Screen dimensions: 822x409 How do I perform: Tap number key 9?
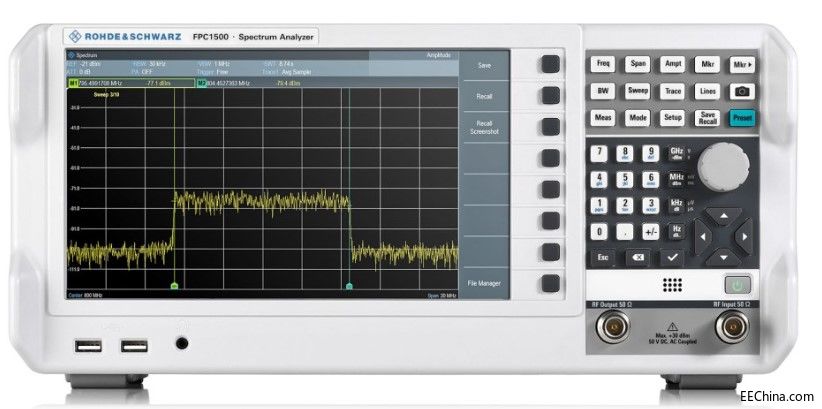[x=651, y=154]
